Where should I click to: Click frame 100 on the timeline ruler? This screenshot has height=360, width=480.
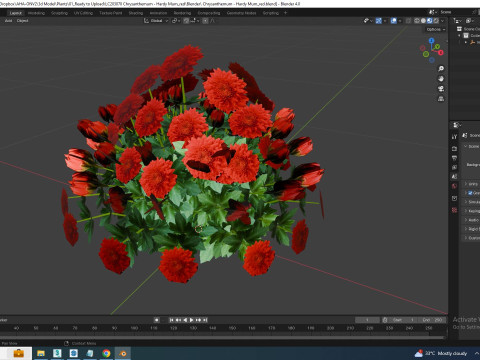(134, 328)
